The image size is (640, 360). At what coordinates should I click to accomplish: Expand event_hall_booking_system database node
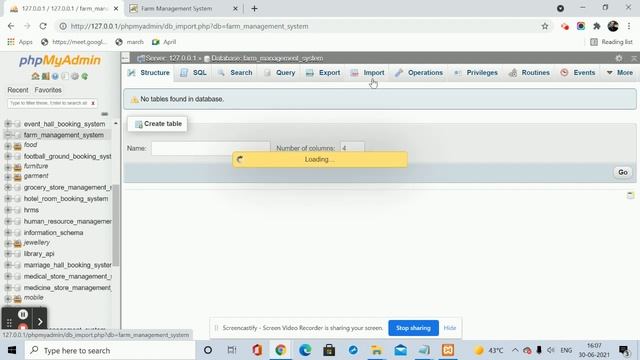(8, 124)
